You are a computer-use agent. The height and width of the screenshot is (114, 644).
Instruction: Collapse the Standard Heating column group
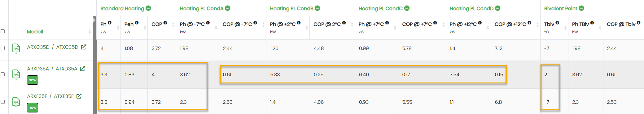tap(148, 8)
